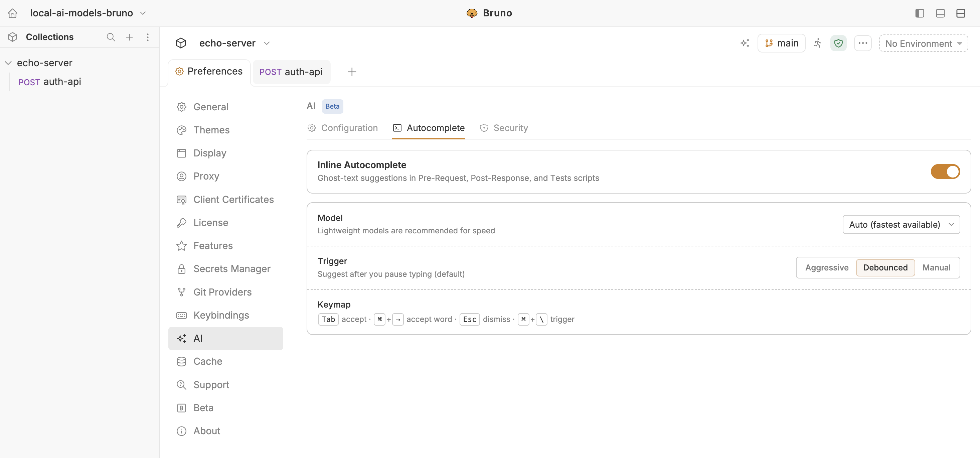Open Themes preferences section
The width and height of the screenshot is (980, 458).
tap(225, 130)
